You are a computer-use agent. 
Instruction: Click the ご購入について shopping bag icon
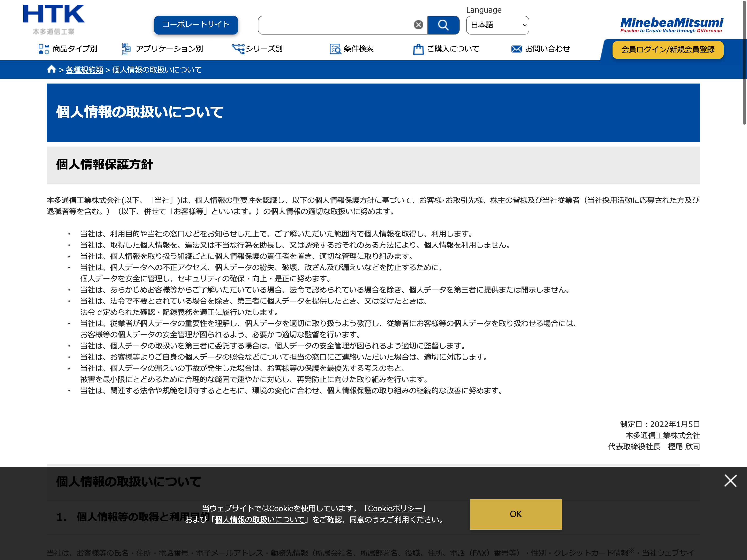pyautogui.click(x=418, y=49)
